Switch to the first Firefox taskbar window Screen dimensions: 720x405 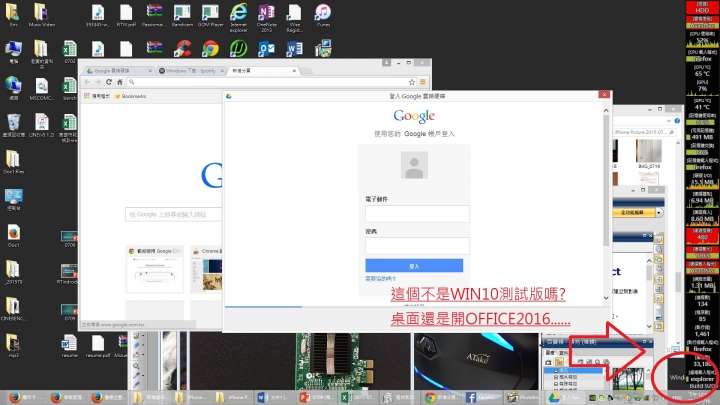pos(26,397)
